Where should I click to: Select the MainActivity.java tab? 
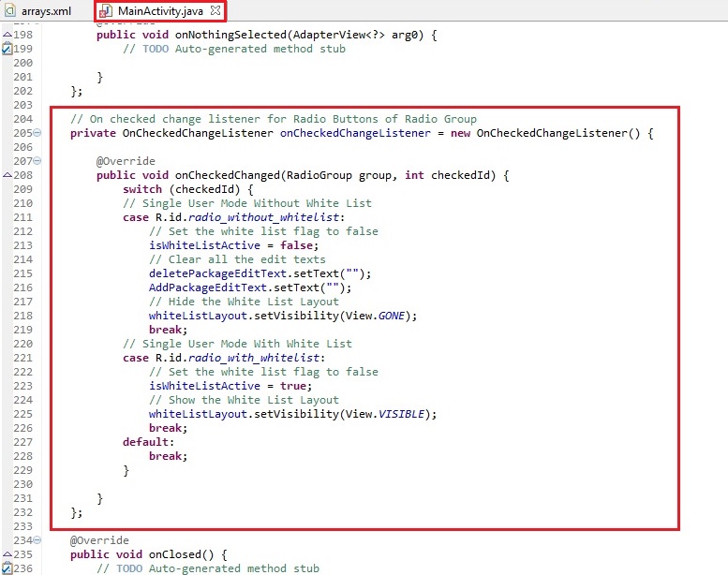(x=161, y=11)
